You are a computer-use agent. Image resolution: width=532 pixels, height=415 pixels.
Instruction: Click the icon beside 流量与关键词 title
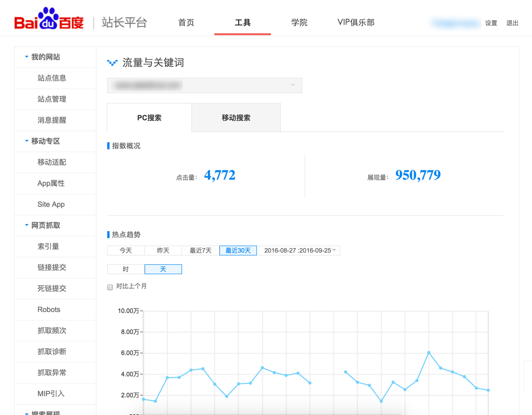pyautogui.click(x=112, y=63)
